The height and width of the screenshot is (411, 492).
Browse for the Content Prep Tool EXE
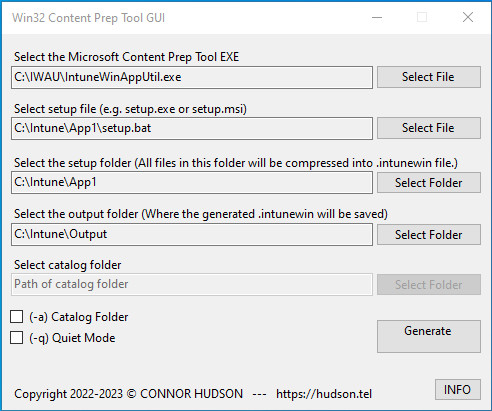point(429,77)
